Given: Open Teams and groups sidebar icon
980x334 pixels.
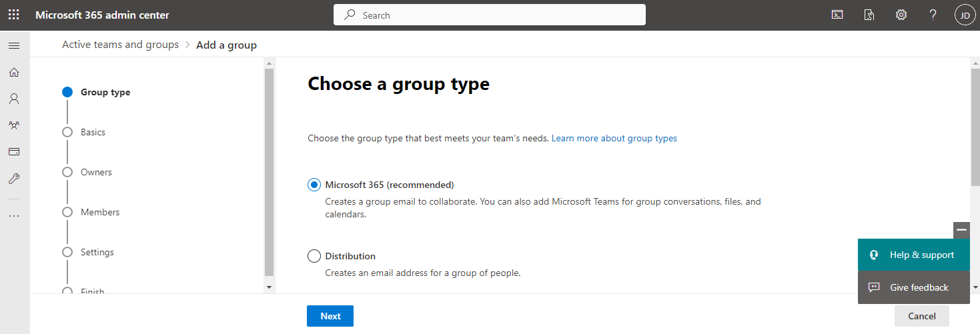Looking at the screenshot, I should click(x=14, y=125).
